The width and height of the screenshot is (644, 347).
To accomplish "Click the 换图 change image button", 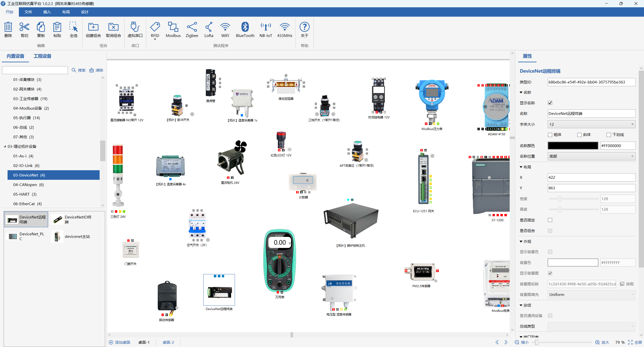I will 627,284.
